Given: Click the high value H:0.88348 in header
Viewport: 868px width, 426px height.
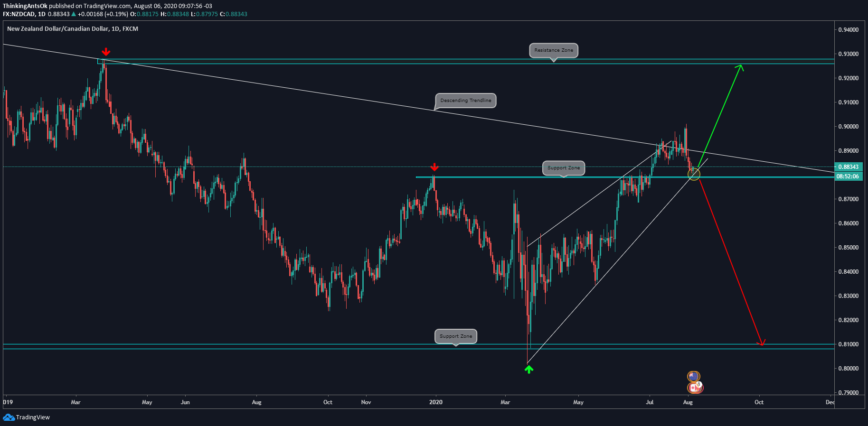Looking at the screenshot, I should (175, 14).
